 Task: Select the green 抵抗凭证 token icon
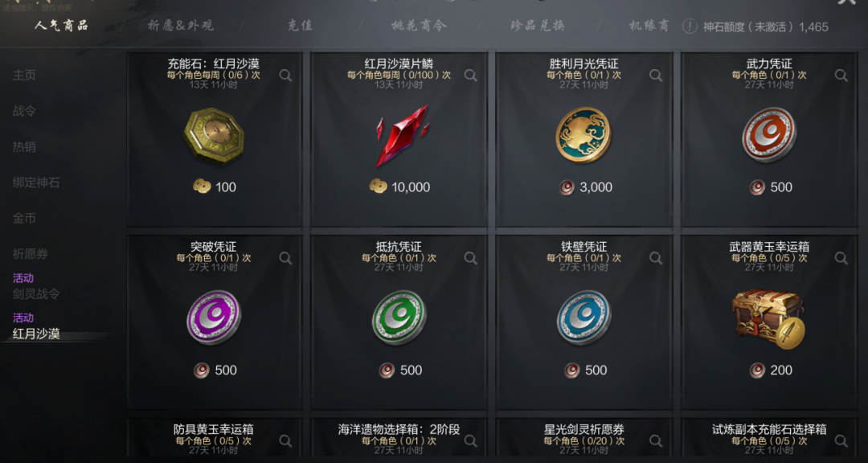[x=399, y=318]
